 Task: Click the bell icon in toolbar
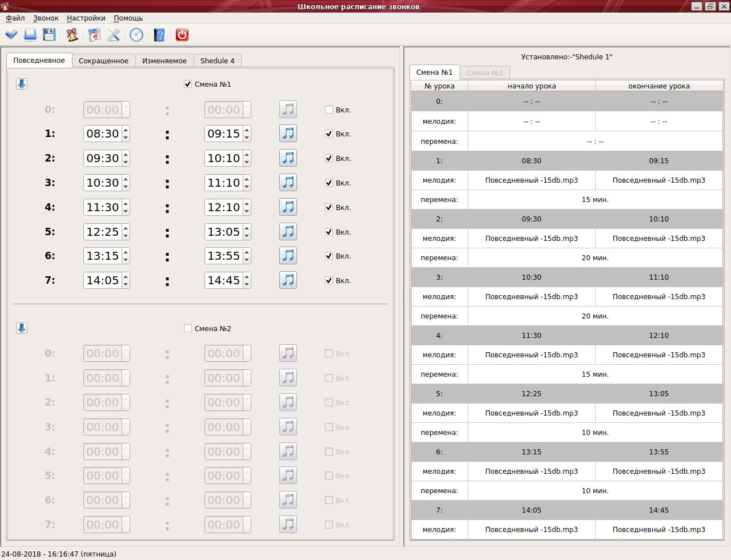[x=72, y=35]
